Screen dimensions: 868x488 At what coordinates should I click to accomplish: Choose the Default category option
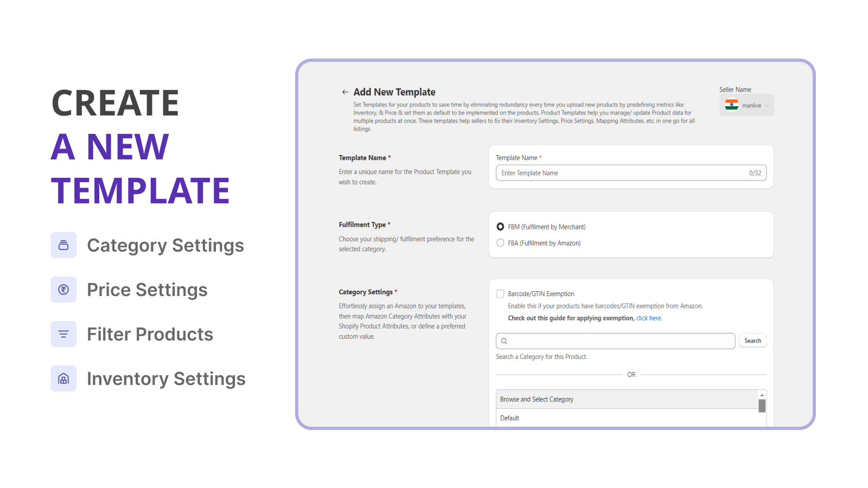(x=627, y=418)
